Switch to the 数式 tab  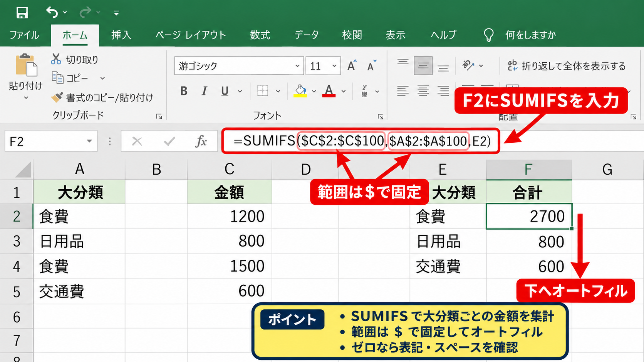(x=260, y=35)
